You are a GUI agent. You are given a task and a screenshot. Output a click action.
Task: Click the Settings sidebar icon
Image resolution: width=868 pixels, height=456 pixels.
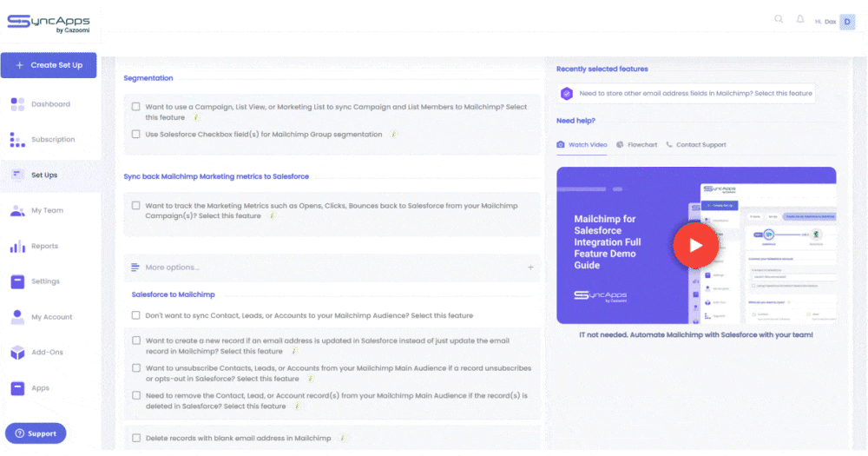pos(17,281)
